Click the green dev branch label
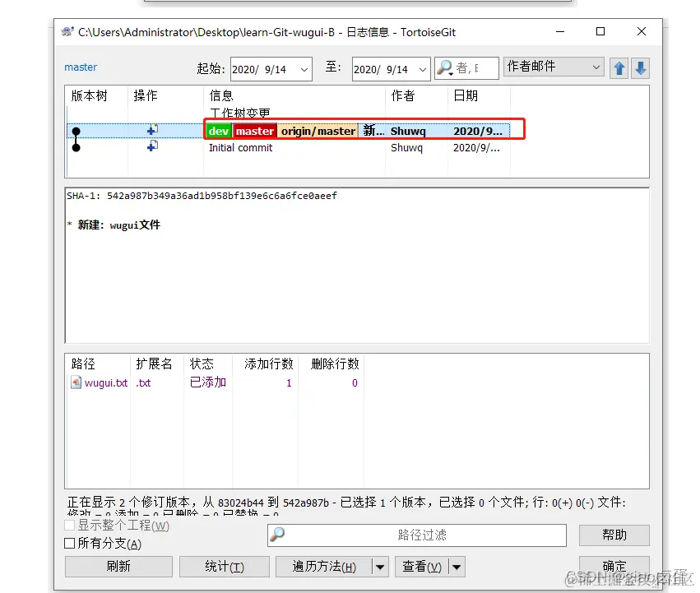700x593 pixels. coord(219,131)
